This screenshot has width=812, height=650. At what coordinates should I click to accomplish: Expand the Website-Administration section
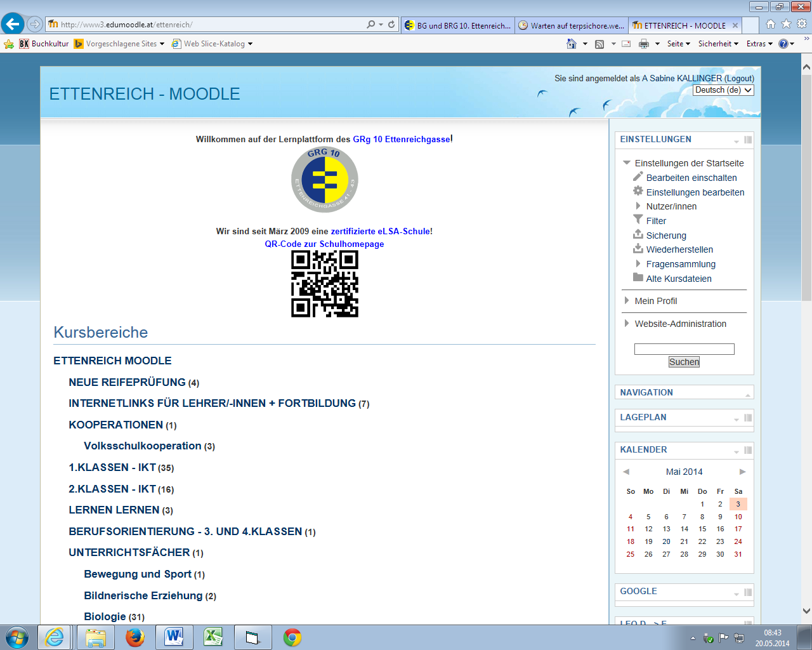(627, 323)
